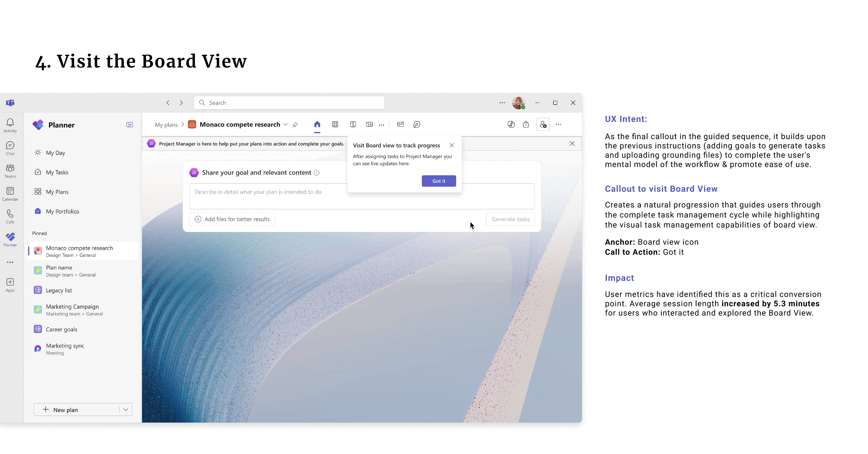Image resolution: width=868 pixels, height=454 pixels.
Task: Expand Monaco compete research plan dropdown
Action: pyautogui.click(x=286, y=124)
